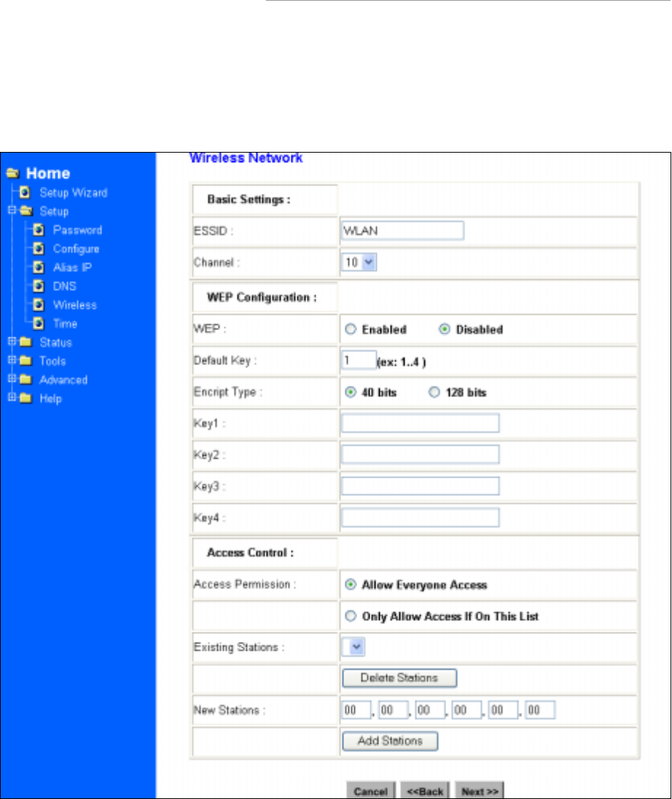Viewport: 672px width, 799px height.
Task: Click the sixth New Stations MAC field
Action: click(x=540, y=710)
